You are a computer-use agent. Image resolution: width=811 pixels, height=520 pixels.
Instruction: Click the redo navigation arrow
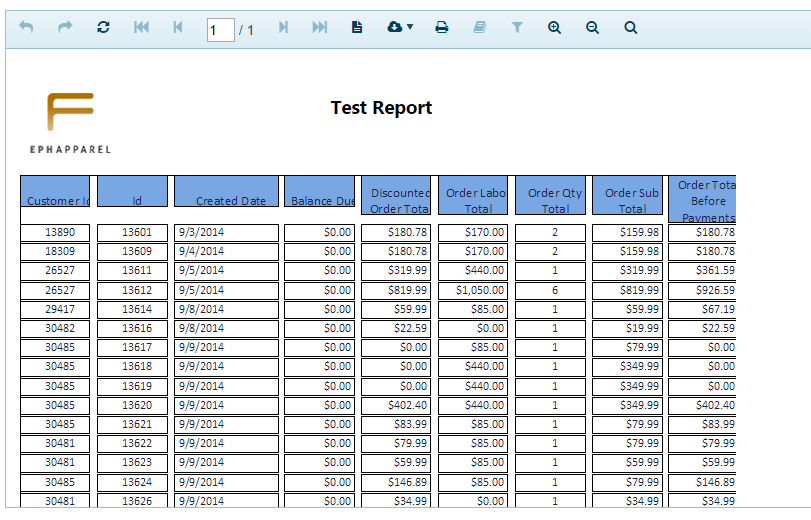pyautogui.click(x=65, y=28)
